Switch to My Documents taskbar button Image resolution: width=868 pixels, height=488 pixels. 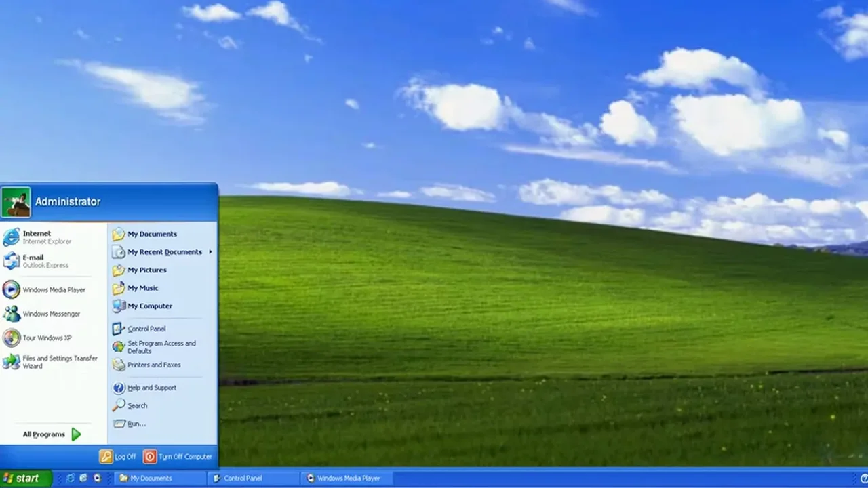(x=161, y=479)
